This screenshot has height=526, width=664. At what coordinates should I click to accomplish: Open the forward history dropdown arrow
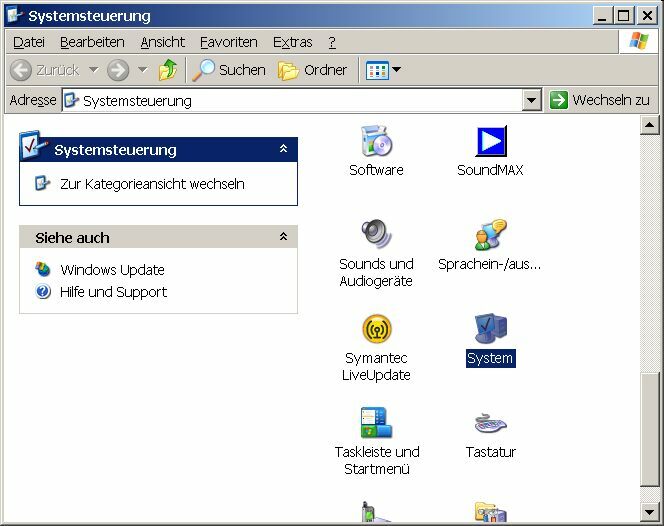pyautogui.click(x=143, y=70)
